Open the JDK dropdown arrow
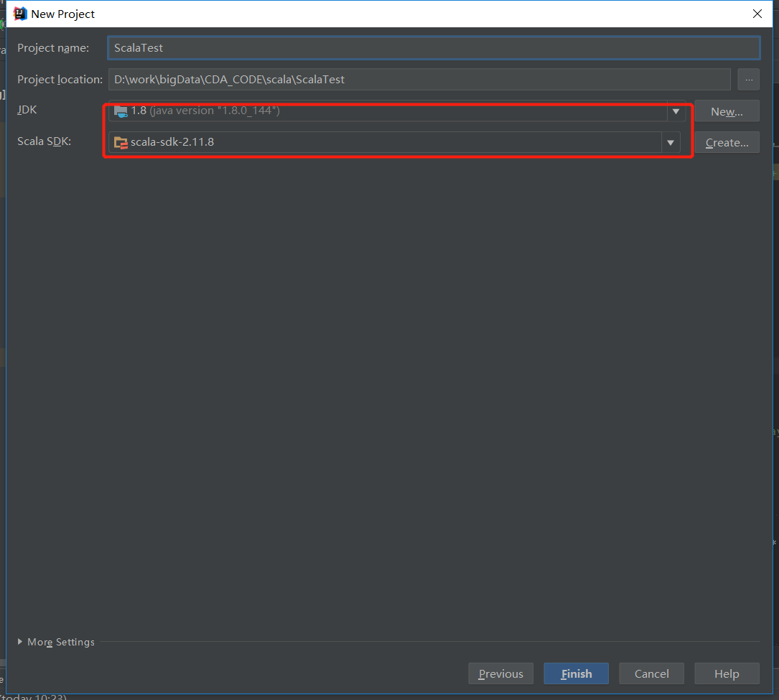Image resolution: width=779 pixels, height=700 pixels. (x=676, y=111)
